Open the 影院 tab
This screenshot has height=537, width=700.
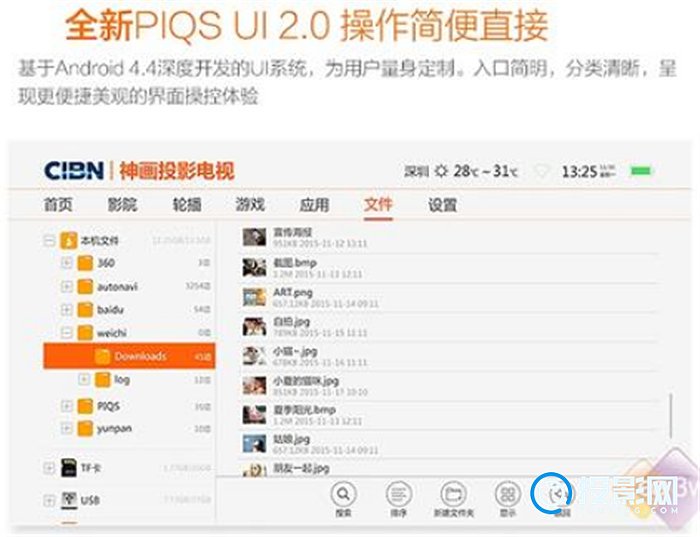coord(122,205)
